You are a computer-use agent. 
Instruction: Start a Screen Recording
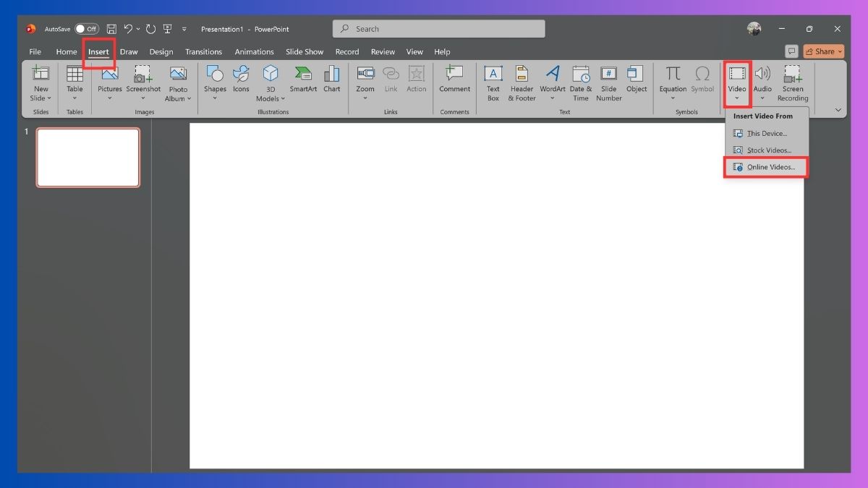pos(793,83)
